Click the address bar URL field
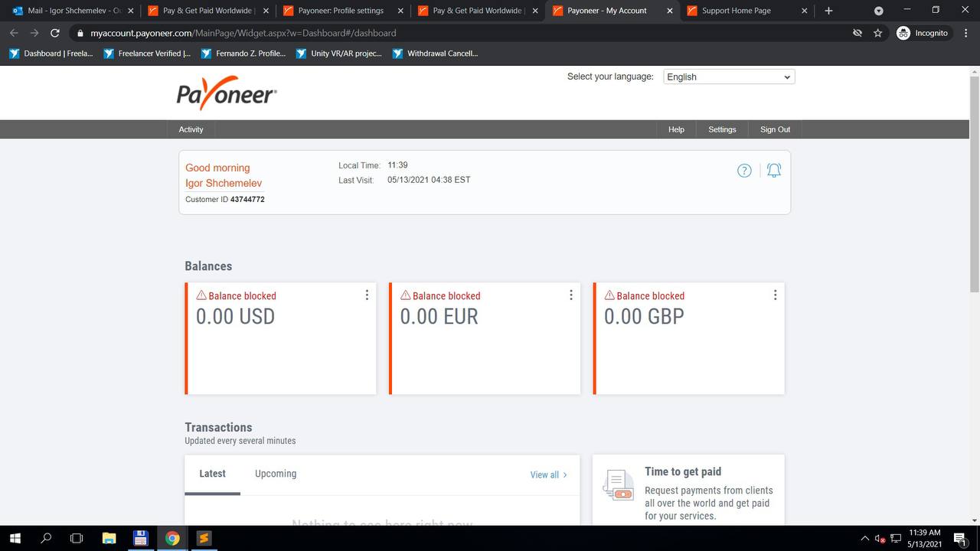 click(459, 33)
